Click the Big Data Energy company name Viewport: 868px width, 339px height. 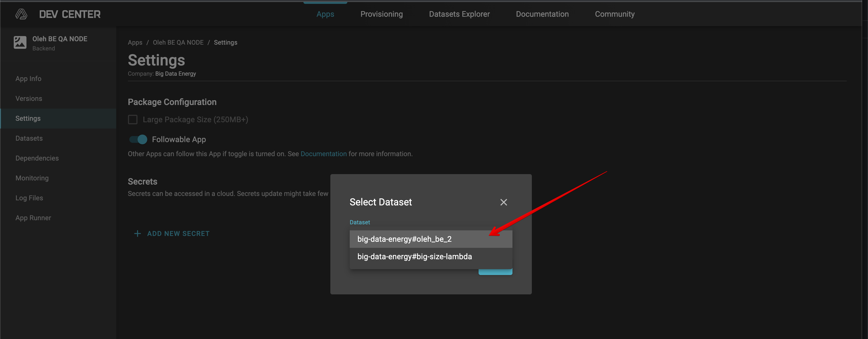[176, 73]
